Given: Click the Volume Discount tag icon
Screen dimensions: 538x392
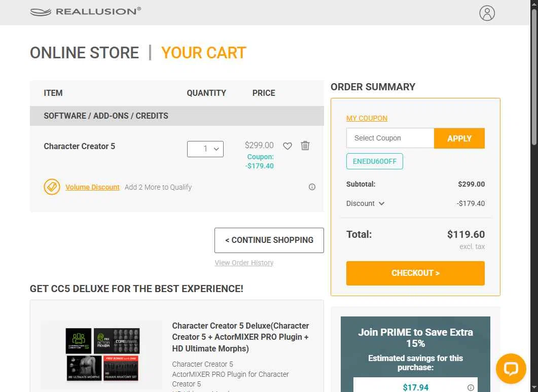Looking at the screenshot, I should coord(52,187).
